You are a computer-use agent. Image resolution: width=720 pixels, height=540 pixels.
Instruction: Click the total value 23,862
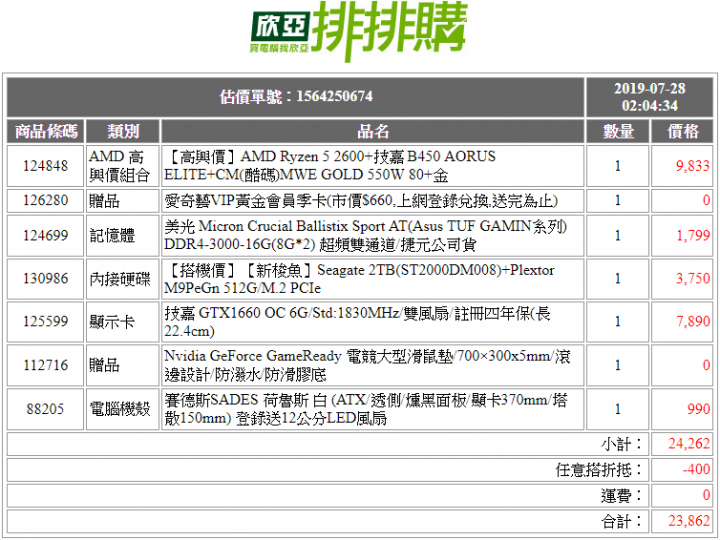pyautogui.click(x=689, y=522)
